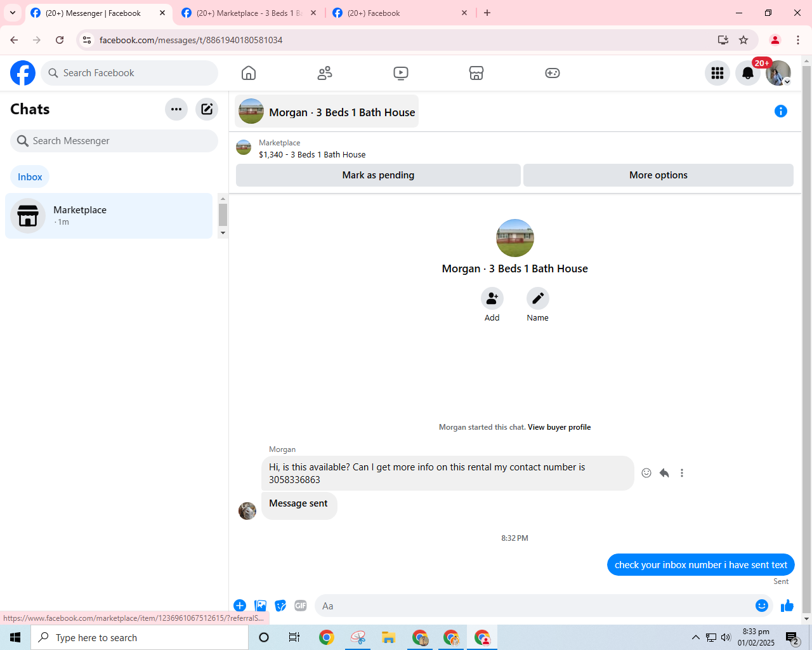Open Chrome three-dot menu
Image resolution: width=812 pixels, height=650 pixels.
pyautogui.click(x=798, y=40)
